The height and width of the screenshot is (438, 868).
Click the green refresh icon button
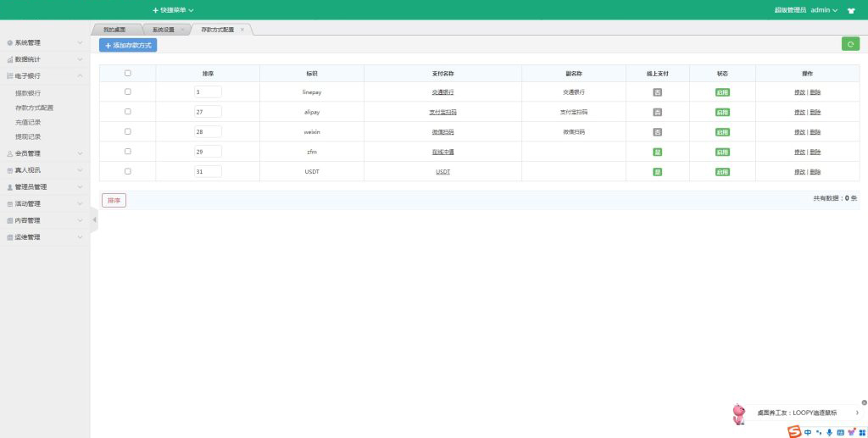point(849,44)
